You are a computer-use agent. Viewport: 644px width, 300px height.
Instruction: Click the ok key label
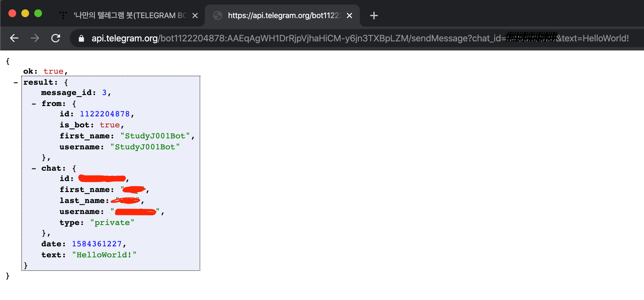30,71
